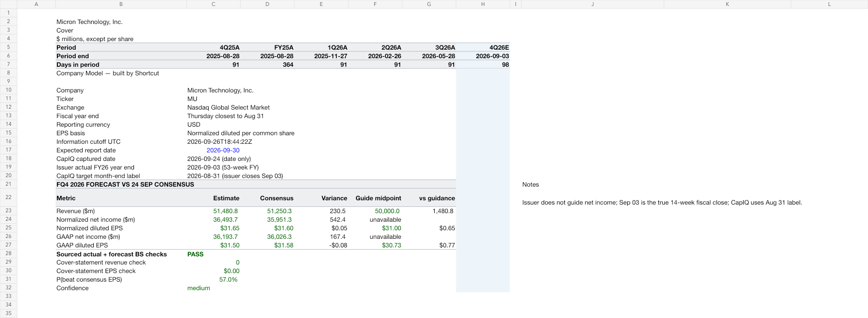The image size is (868, 318).
Task: Click the 'Sourced actual + forecast BS checks' label
Action: click(x=112, y=254)
